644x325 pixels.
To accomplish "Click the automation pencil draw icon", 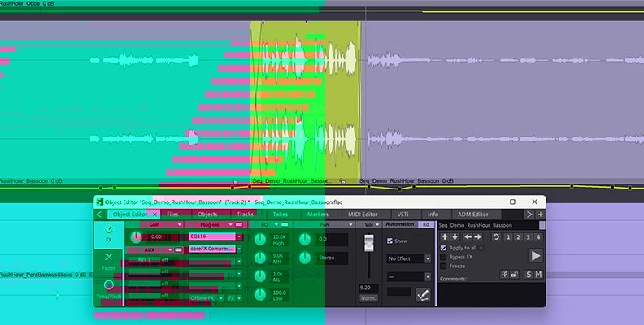I will tap(423, 297).
